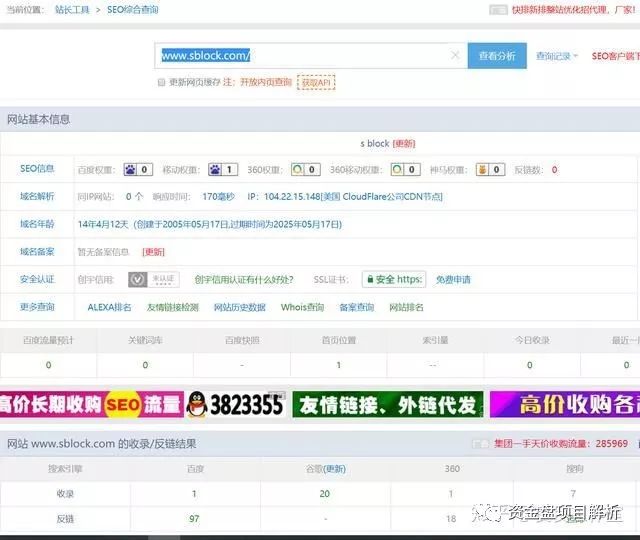Click the 更多查询 row label
This screenshot has height=540, width=640.
(37, 307)
